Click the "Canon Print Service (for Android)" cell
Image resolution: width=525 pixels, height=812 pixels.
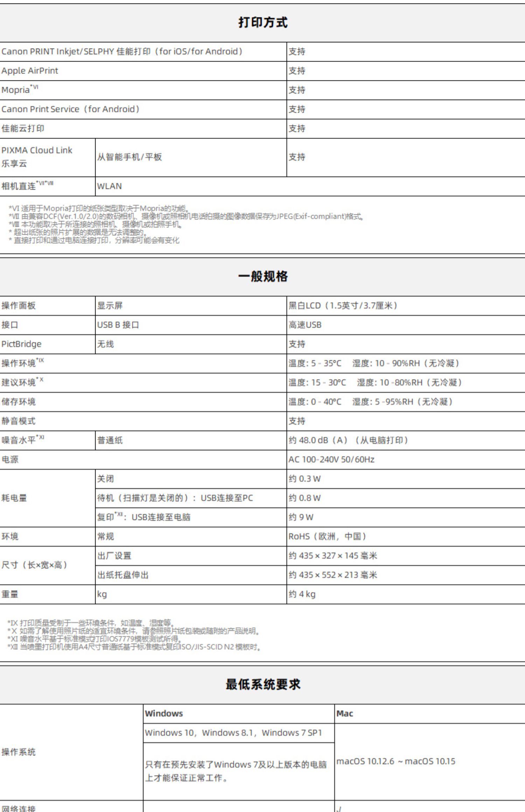click(x=70, y=109)
